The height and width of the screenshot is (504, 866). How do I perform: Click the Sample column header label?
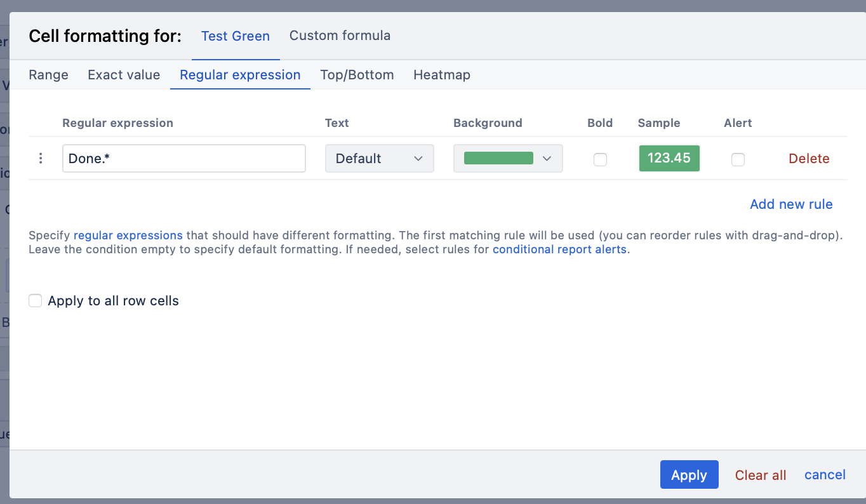pos(659,123)
